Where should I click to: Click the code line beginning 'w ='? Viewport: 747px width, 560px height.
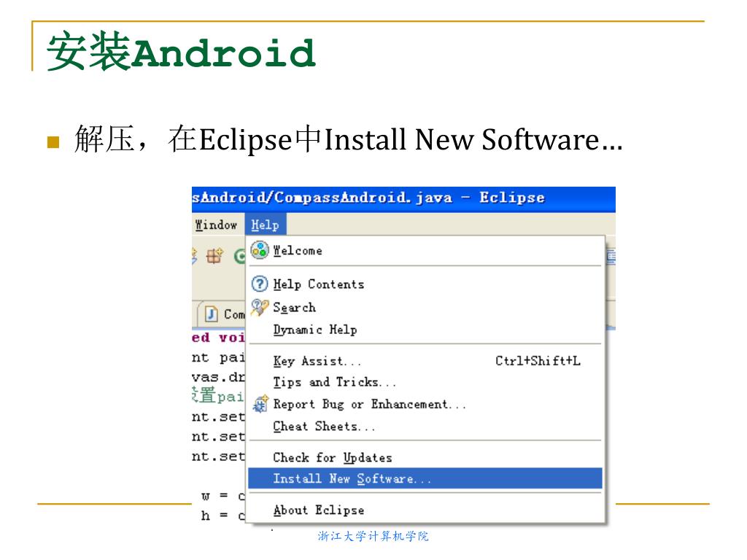(223, 496)
